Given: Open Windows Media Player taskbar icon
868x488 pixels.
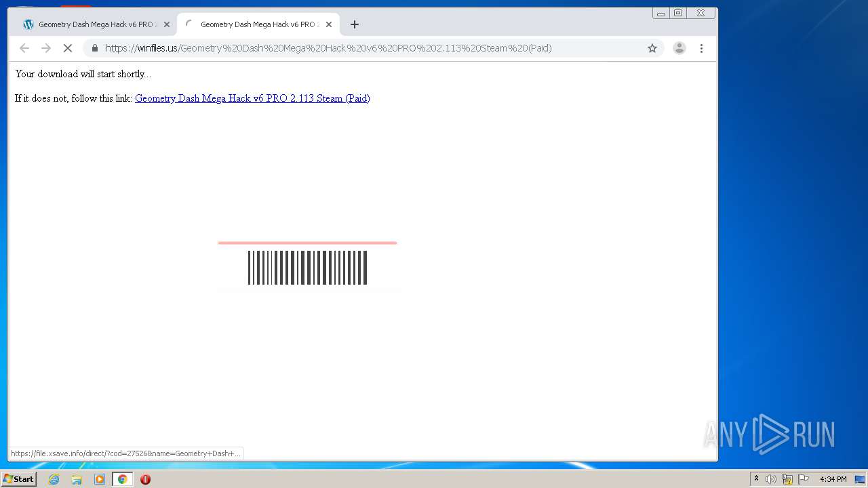Looking at the screenshot, I should coord(100,479).
